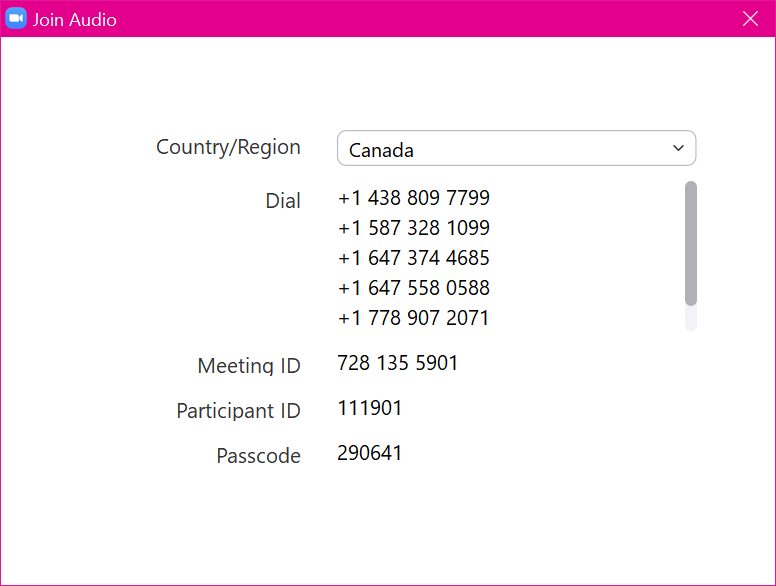The height and width of the screenshot is (586, 776).
Task: Click the dial list scrollbar thumb
Action: 691,242
